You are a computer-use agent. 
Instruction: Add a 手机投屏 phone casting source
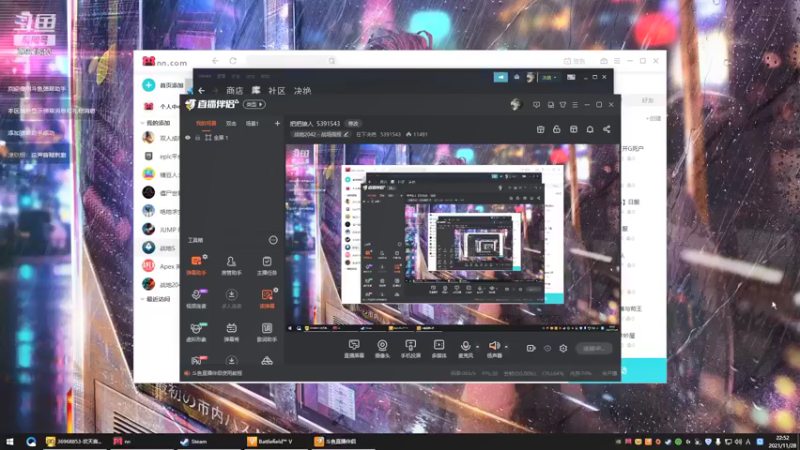[410, 348]
